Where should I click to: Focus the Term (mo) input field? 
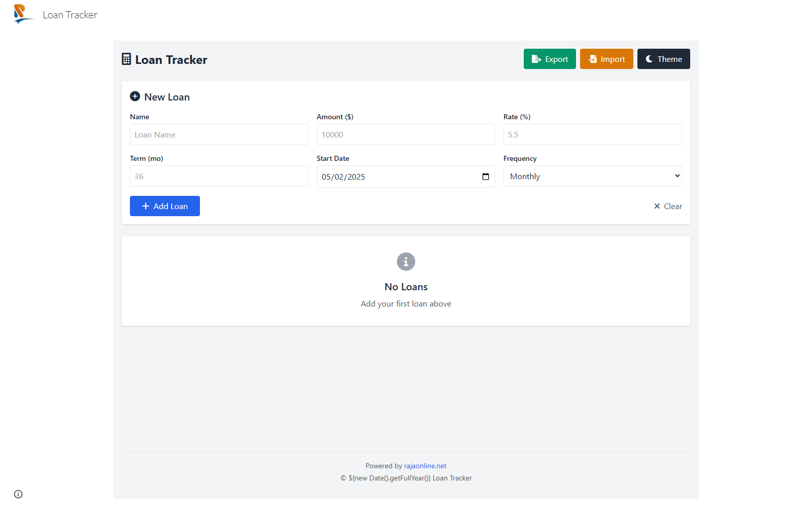219,176
